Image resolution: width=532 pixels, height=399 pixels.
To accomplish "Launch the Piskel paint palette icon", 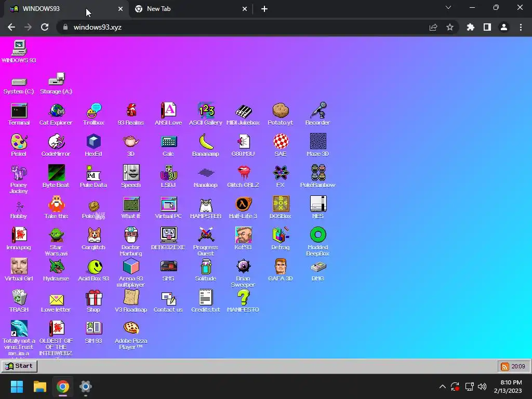I will (19, 145).
